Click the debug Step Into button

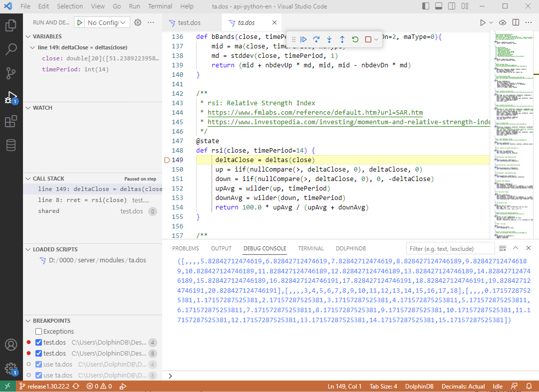(x=329, y=39)
